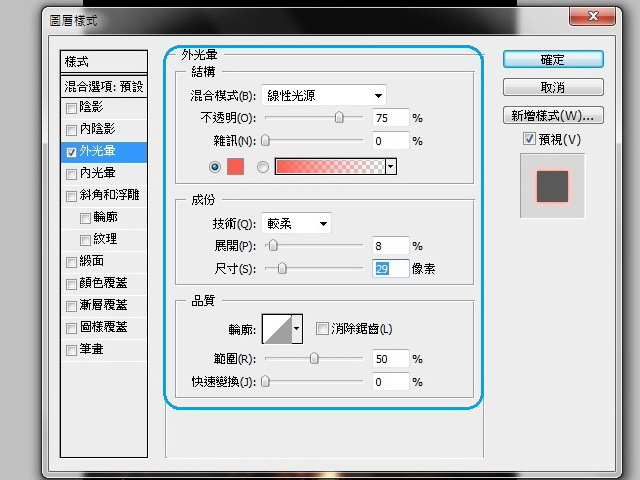The image size is (640, 480).
Task: Close the 圖層樣式 dialog
Action: click(x=592, y=16)
